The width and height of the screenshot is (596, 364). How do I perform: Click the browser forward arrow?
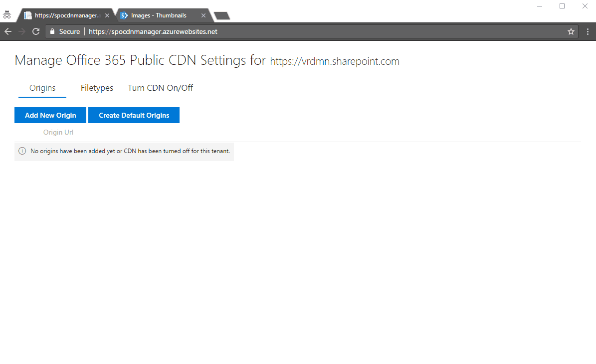[21, 31]
